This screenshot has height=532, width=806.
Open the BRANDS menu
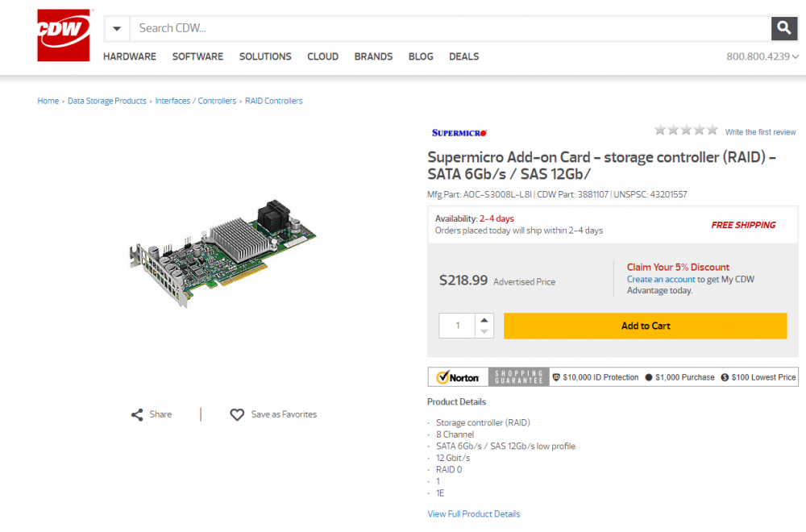373,56
